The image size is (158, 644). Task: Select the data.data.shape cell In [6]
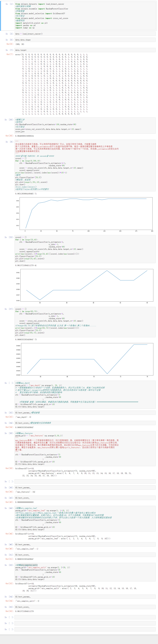pos(85,40)
